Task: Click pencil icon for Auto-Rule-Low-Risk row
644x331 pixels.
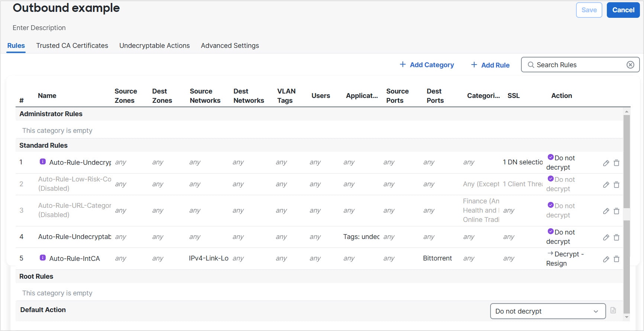Action: click(x=606, y=185)
